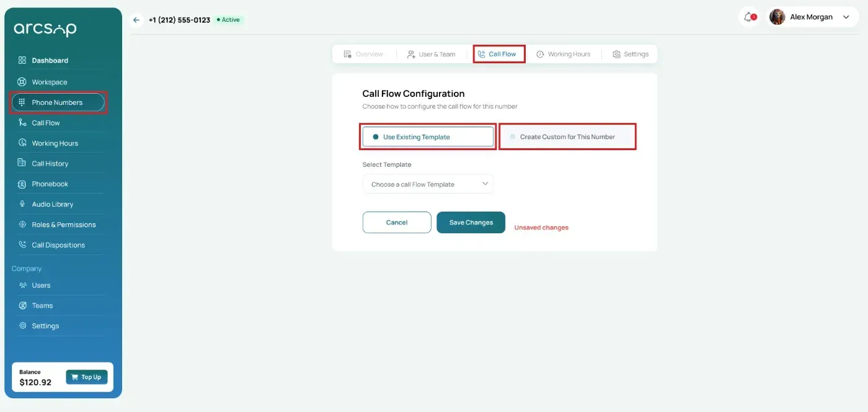Open Phone Numbers in the sidebar
Image resolution: width=868 pixels, height=412 pixels.
click(x=58, y=102)
